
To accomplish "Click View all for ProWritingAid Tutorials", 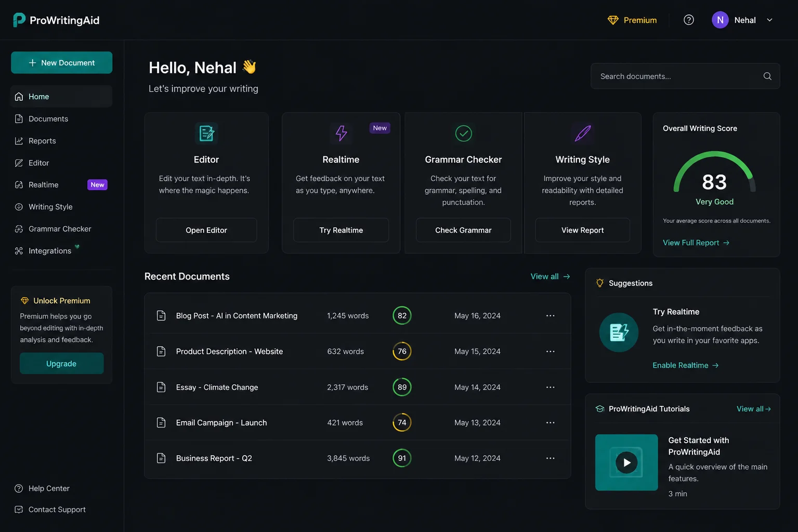I will [753, 409].
